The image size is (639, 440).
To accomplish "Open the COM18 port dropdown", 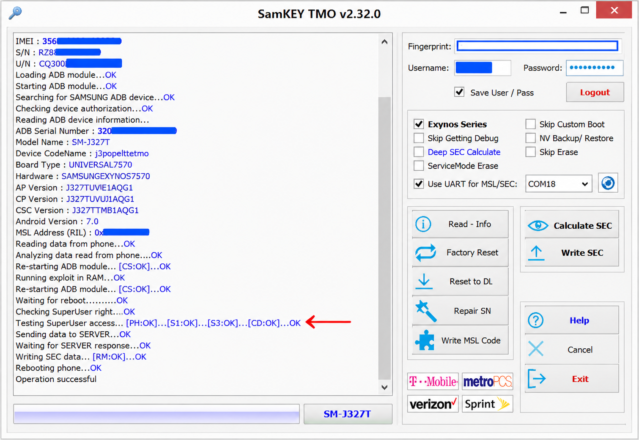I will pos(558,184).
